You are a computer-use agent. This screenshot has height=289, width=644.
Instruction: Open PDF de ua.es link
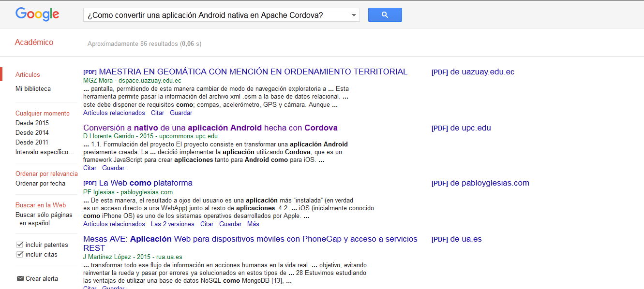click(457, 239)
